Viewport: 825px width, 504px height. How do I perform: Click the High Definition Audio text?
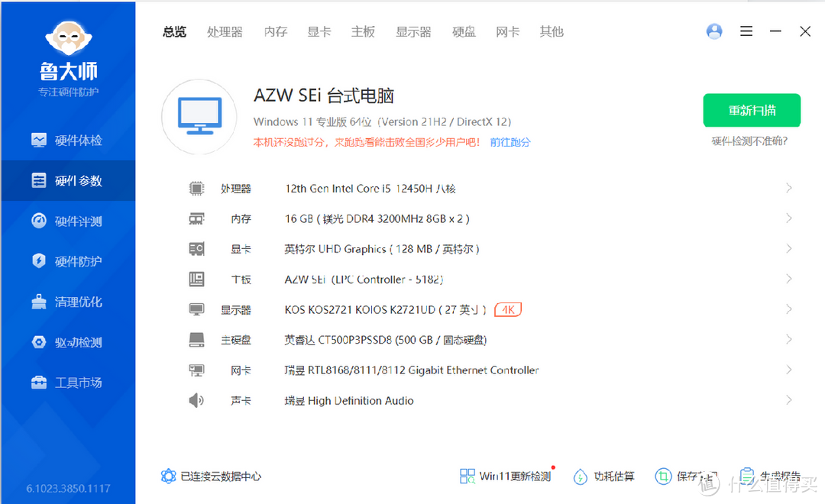[x=349, y=401]
